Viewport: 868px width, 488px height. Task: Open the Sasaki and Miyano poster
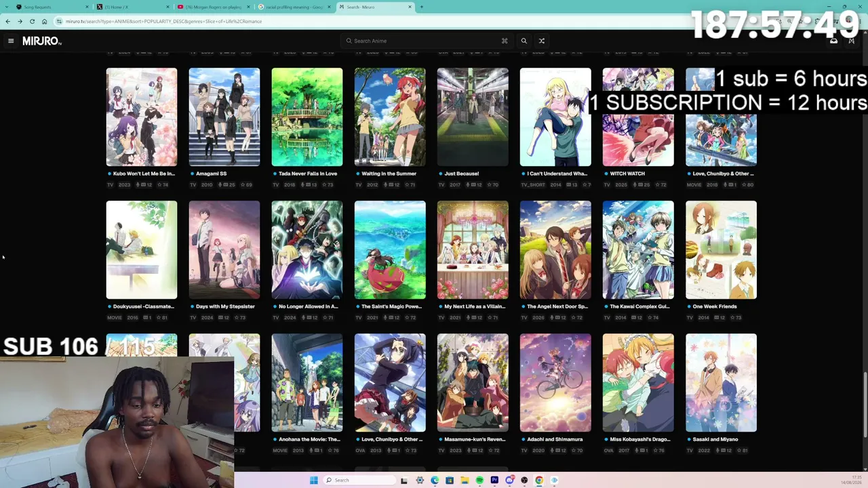click(721, 382)
